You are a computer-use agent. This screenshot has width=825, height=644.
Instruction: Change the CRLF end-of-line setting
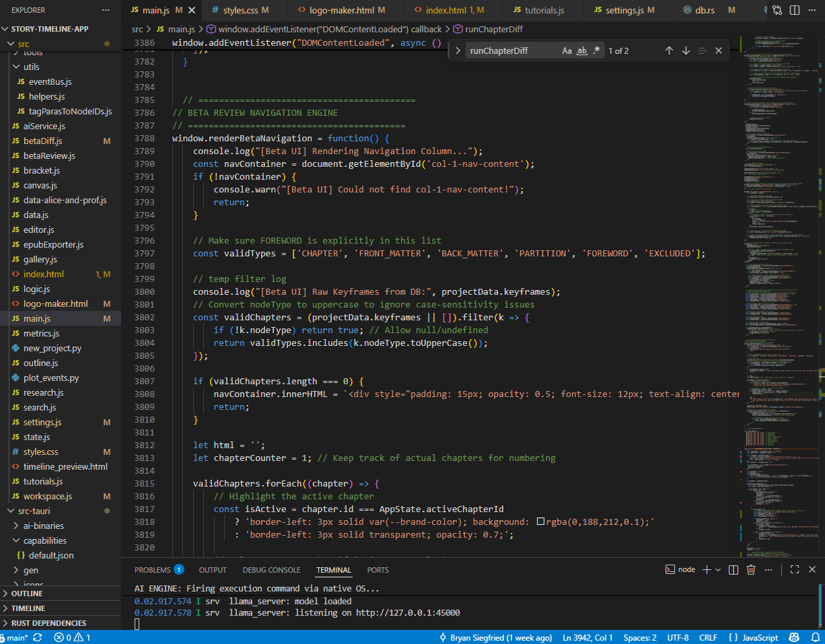click(x=709, y=637)
